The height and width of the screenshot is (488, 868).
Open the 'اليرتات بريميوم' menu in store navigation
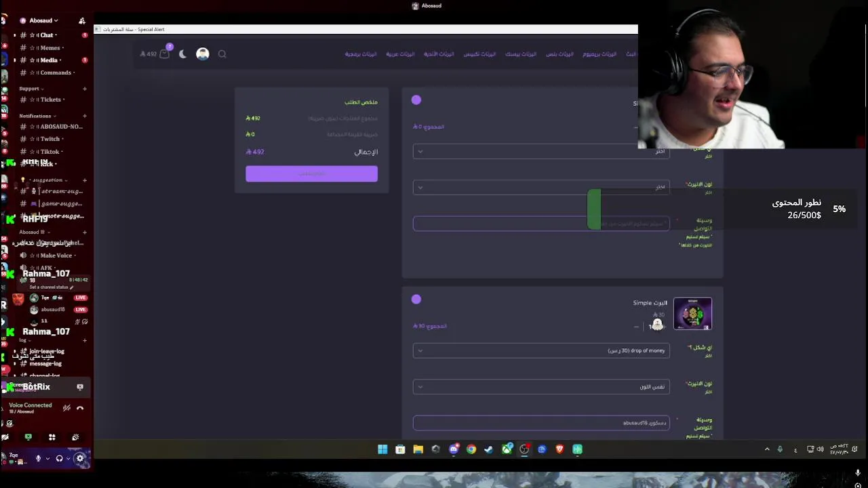click(599, 54)
